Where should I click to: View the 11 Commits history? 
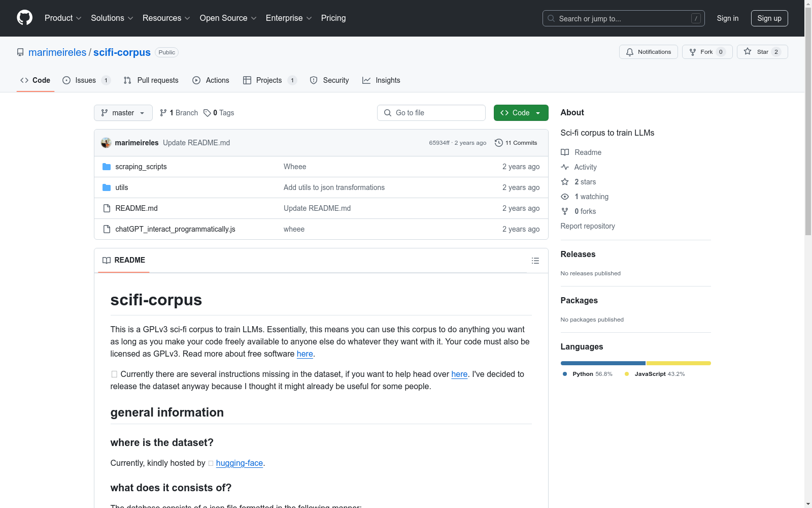pyautogui.click(x=516, y=143)
